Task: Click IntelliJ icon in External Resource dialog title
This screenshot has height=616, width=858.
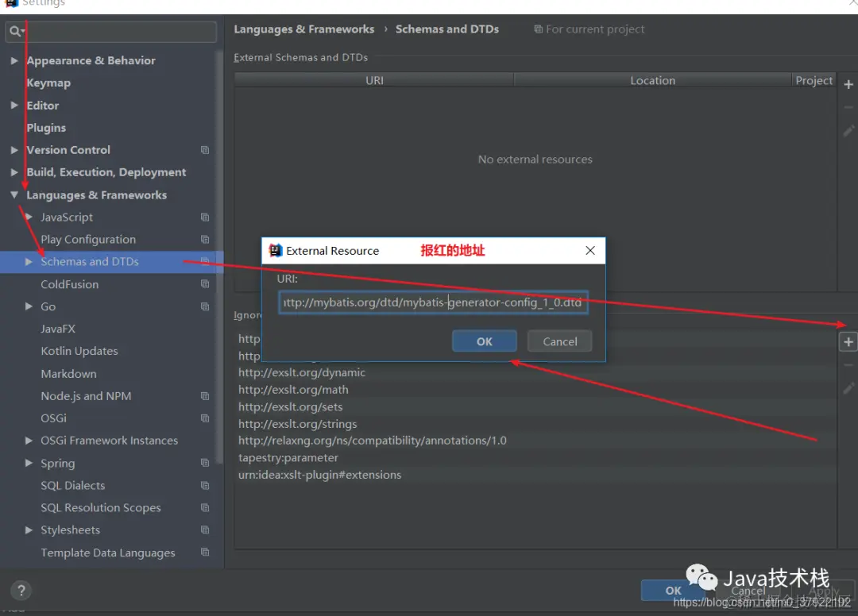Action: [x=275, y=250]
